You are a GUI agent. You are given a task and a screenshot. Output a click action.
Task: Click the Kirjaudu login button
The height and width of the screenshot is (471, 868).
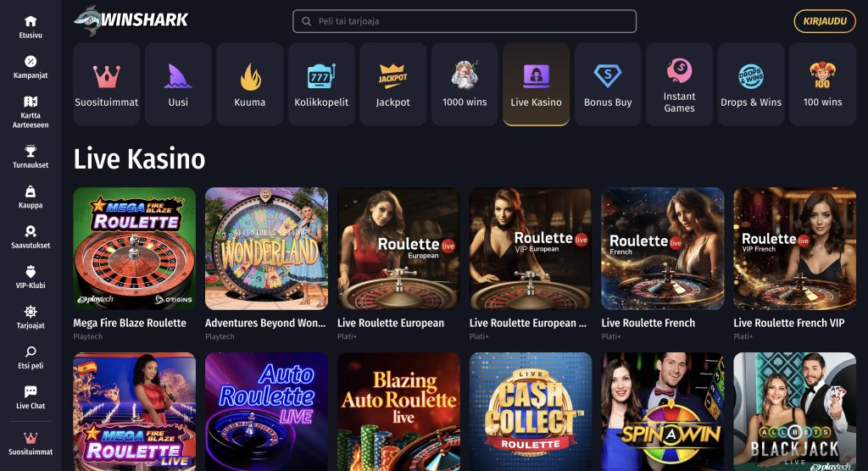825,21
